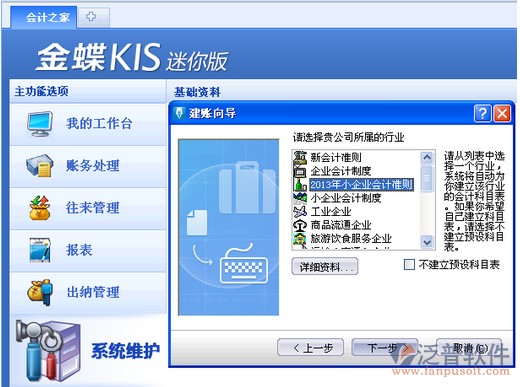Close the 建账向导 dialog
The width and height of the screenshot is (520, 387).
pyautogui.click(x=502, y=114)
